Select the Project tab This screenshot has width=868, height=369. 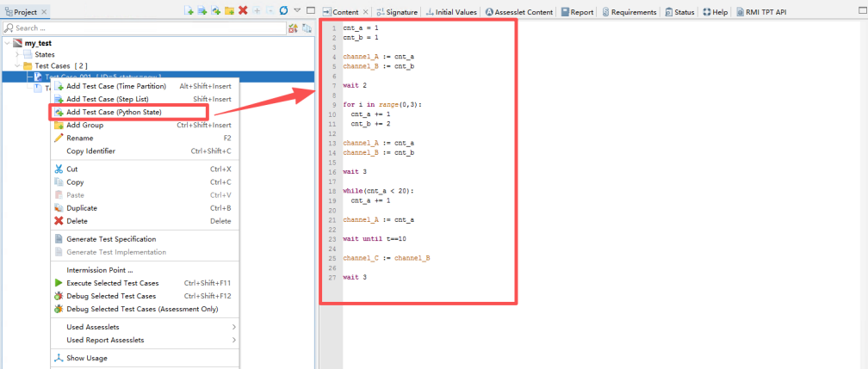(x=26, y=12)
